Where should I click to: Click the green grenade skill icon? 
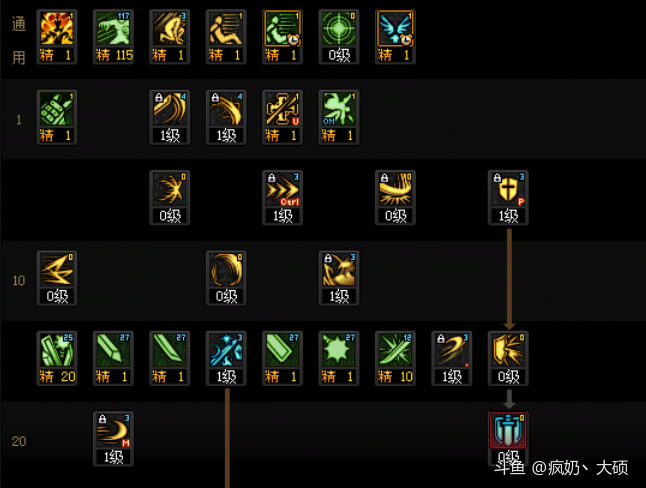[57, 109]
